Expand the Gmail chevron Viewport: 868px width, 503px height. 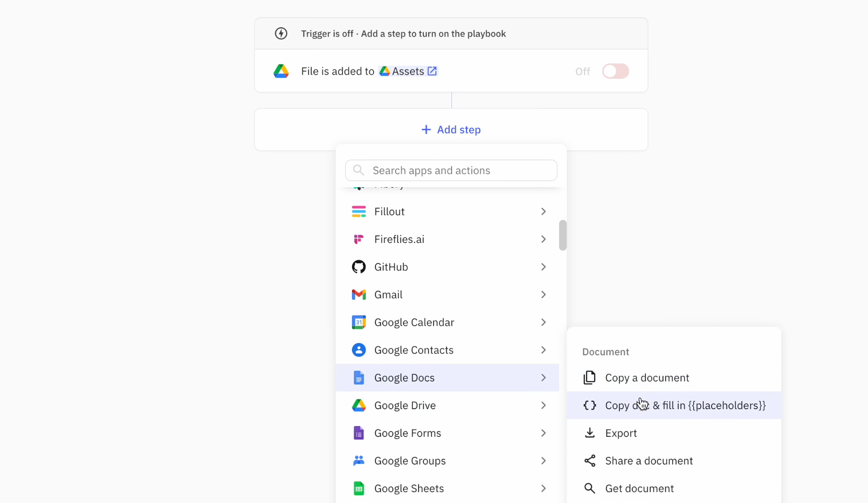click(543, 295)
